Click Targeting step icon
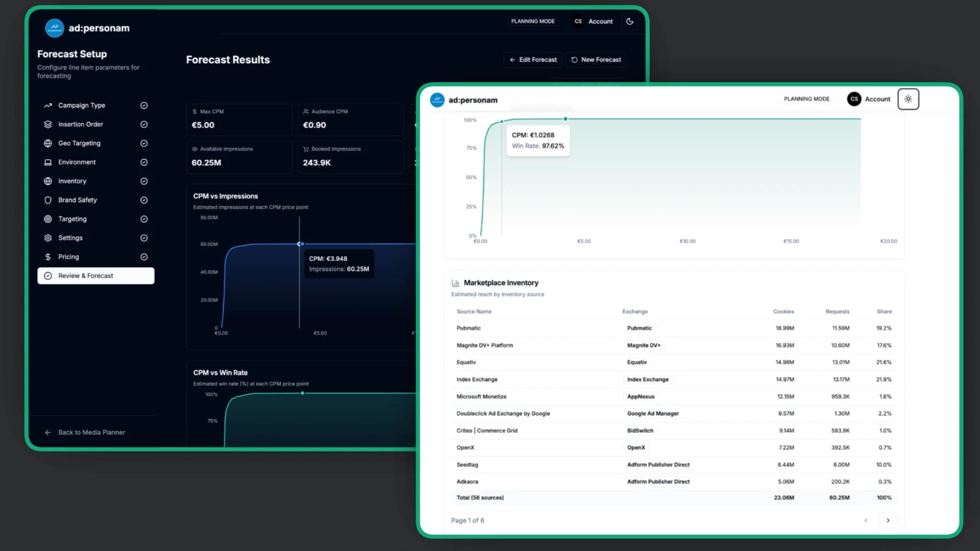Image resolution: width=980 pixels, height=551 pixels. tap(48, 219)
